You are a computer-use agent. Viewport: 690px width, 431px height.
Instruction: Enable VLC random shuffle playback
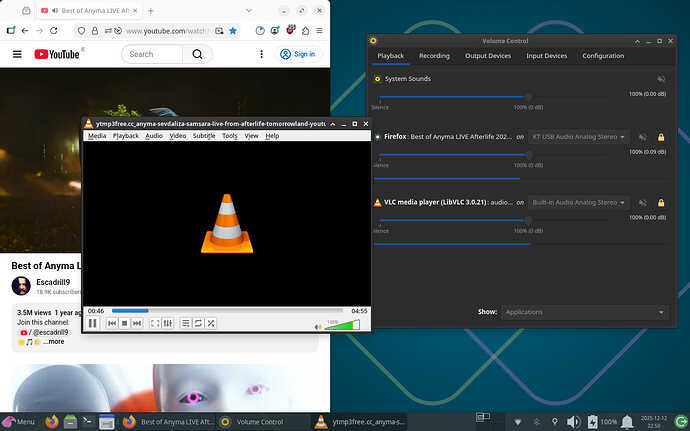point(212,323)
